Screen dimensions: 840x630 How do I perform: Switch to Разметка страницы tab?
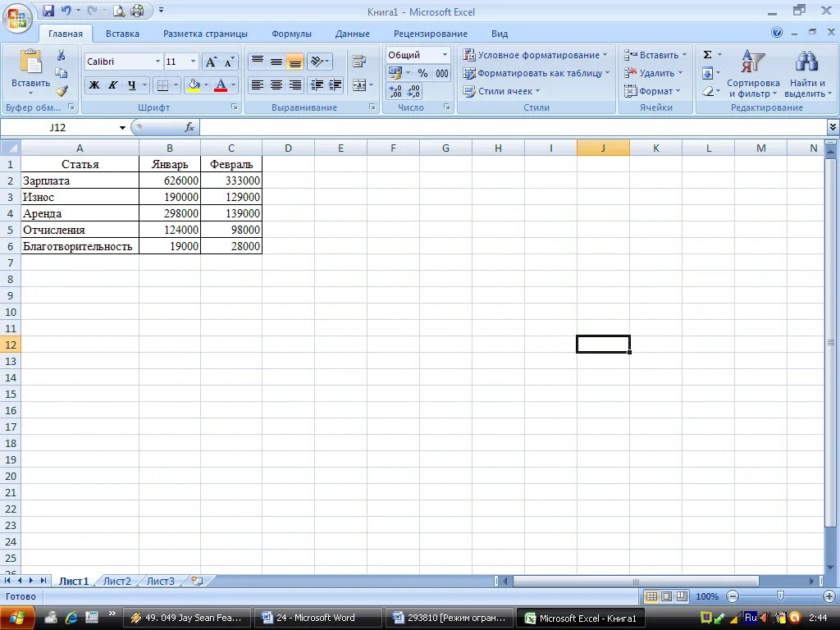(x=205, y=34)
